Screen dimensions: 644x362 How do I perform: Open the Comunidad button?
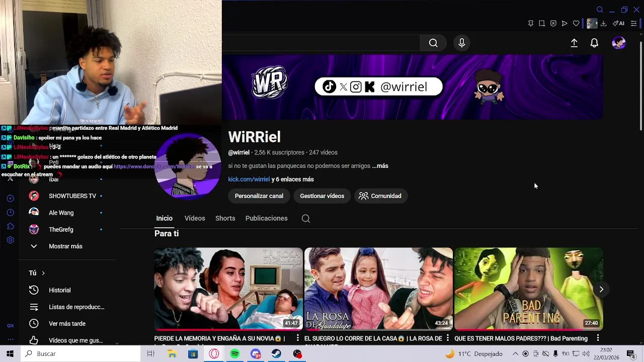[380, 196]
